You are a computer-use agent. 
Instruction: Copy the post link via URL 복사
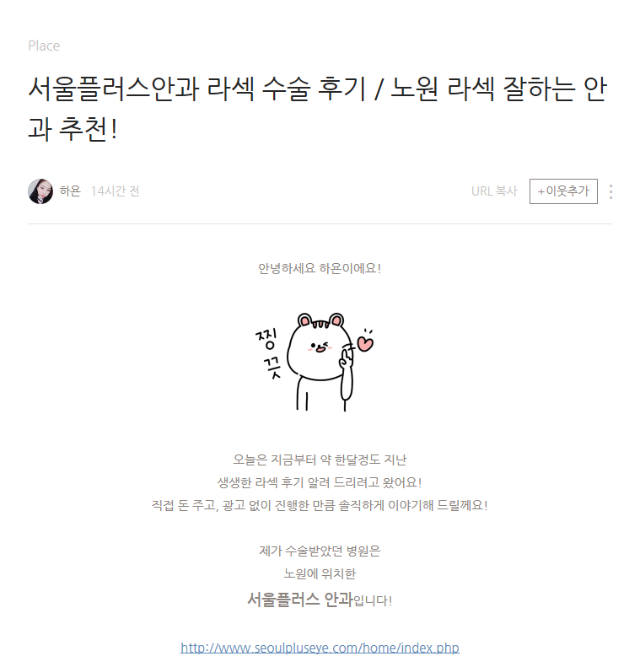494,191
